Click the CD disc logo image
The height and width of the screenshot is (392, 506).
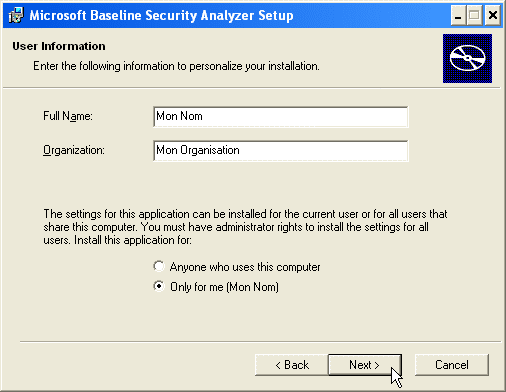point(467,58)
